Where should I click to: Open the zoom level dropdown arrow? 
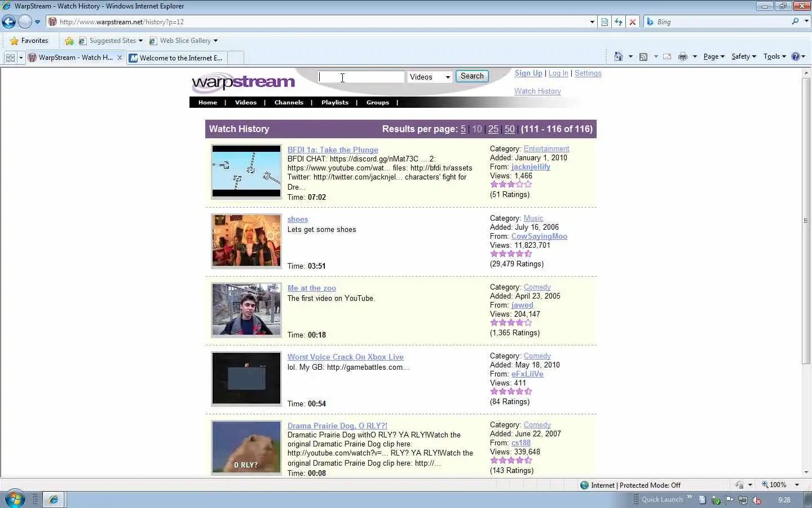point(797,485)
